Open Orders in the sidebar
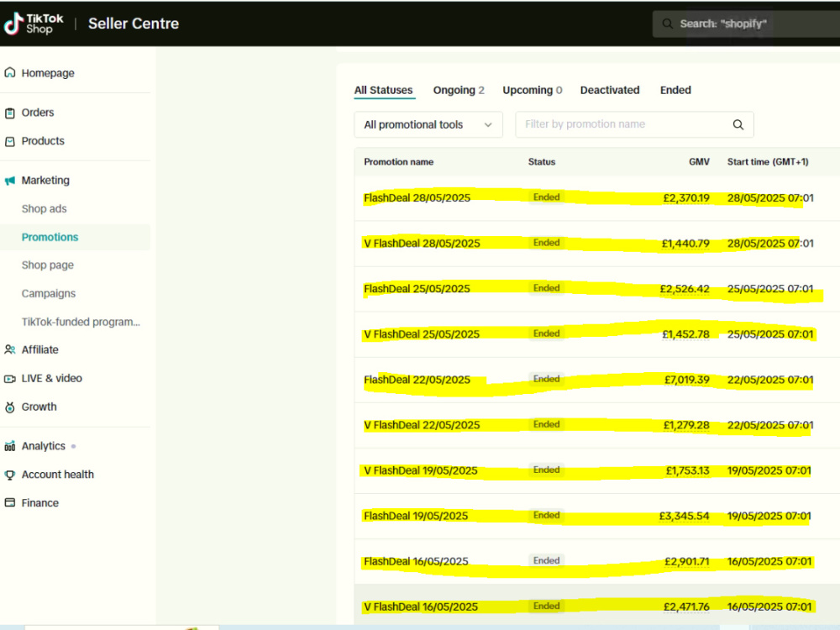The height and width of the screenshot is (630, 840). click(x=38, y=113)
